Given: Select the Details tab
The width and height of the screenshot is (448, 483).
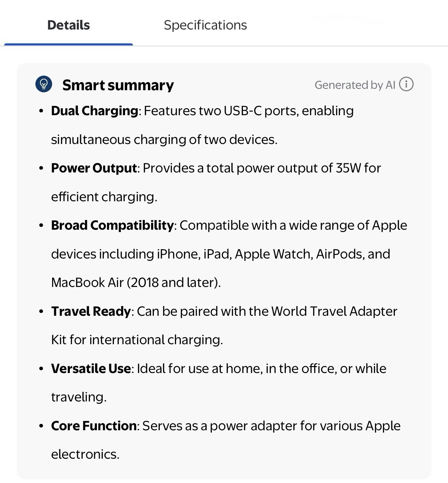Looking at the screenshot, I should pos(68,25).
